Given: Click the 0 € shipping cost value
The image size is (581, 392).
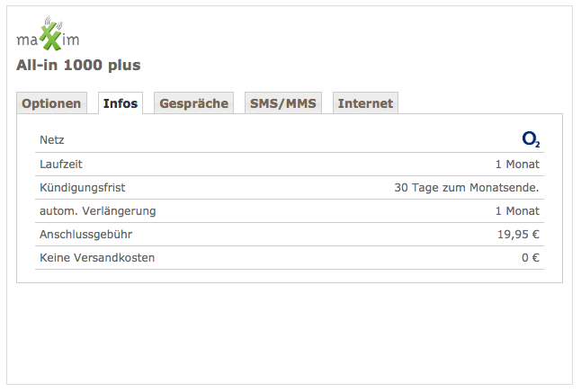Looking at the screenshot, I should [531, 257].
